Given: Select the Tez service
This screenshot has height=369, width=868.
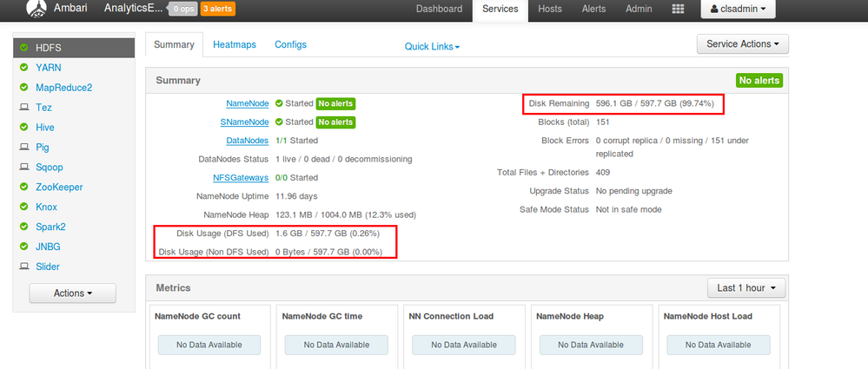Looking at the screenshot, I should 43,108.
